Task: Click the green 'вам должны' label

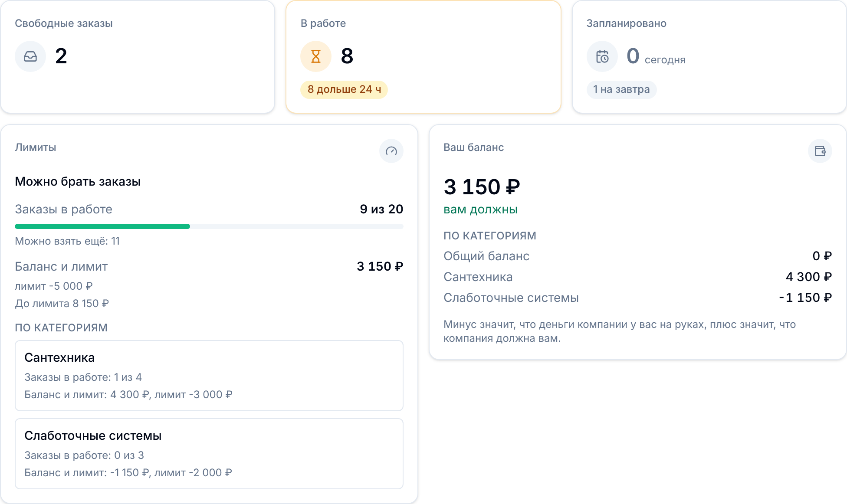Action: [480, 209]
